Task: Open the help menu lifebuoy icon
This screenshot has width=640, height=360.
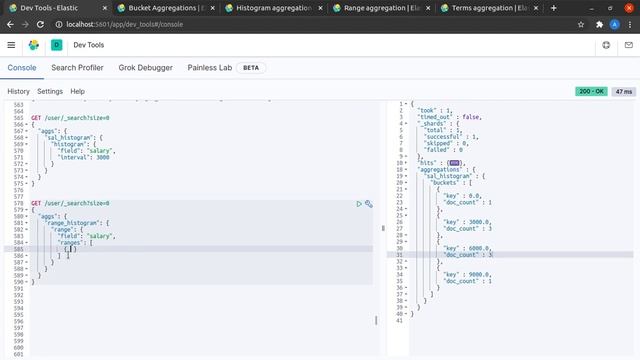Action: 606,45
